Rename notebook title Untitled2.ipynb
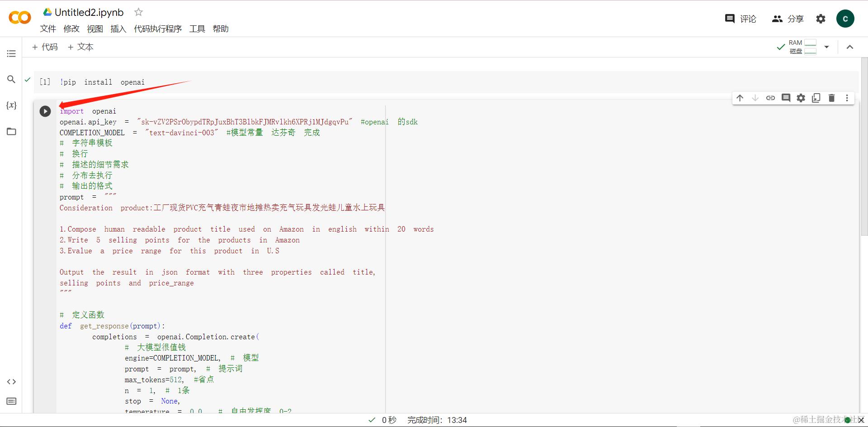The height and width of the screenshot is (427, 868). point(89,12)
